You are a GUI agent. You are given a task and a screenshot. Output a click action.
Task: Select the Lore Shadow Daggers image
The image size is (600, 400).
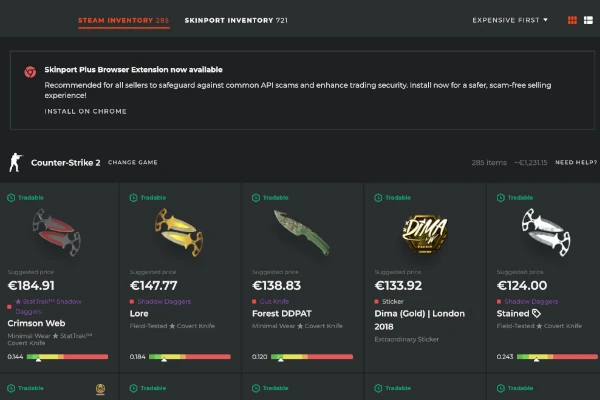click(x=179, y=232)
